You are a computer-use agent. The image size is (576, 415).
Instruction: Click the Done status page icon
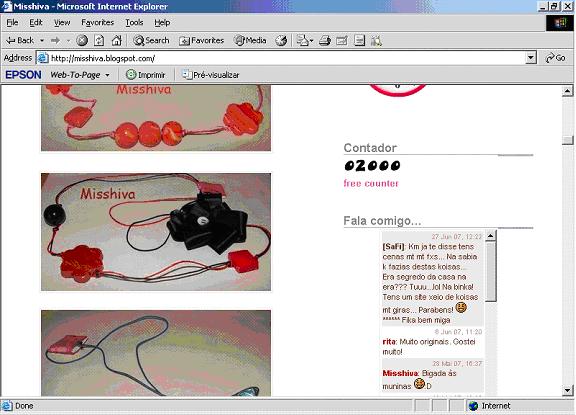point(7,406)
